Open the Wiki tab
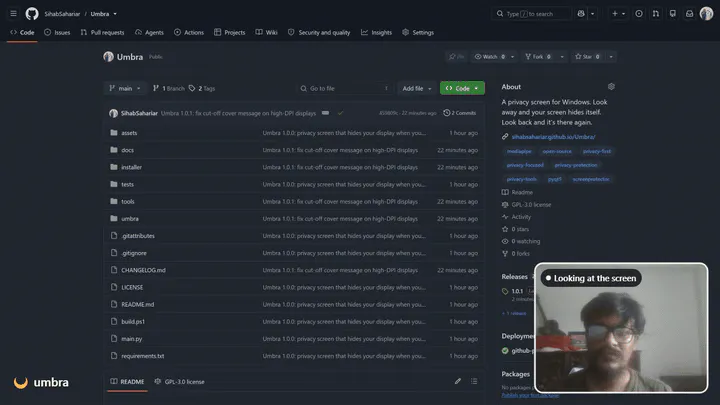Image resolution: width=720 pixels, height=405 pixels. coord(267,33)
